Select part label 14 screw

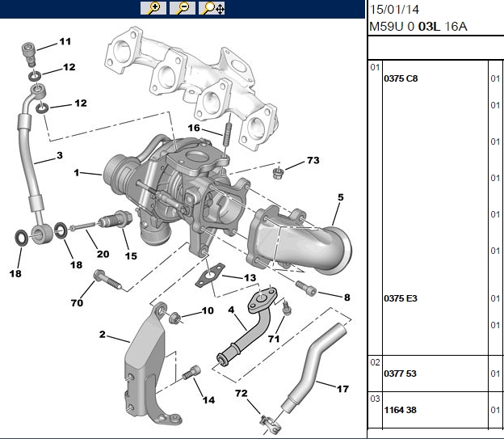208,399
